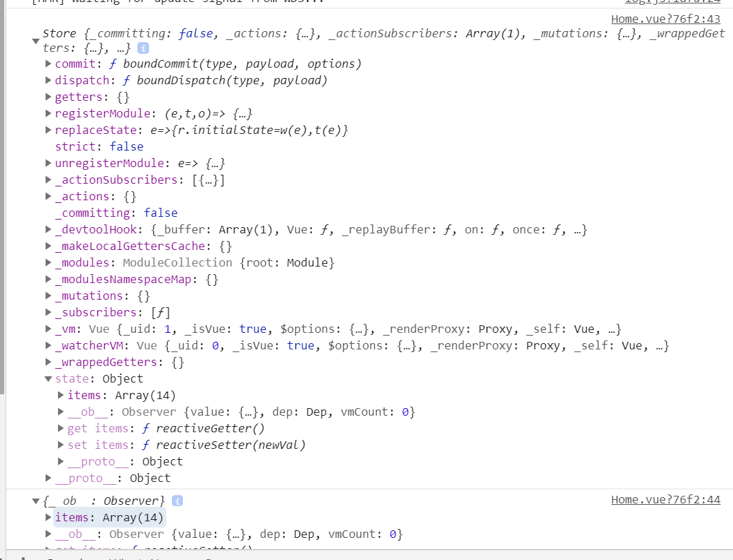
Task: Expand the _actions object
Action: coord(48,196)
